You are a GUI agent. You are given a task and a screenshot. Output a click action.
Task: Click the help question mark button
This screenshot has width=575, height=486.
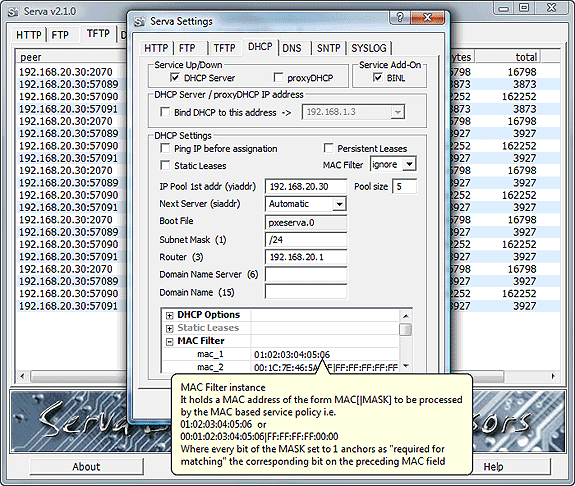pyautogui.click(x=400, y=17)
